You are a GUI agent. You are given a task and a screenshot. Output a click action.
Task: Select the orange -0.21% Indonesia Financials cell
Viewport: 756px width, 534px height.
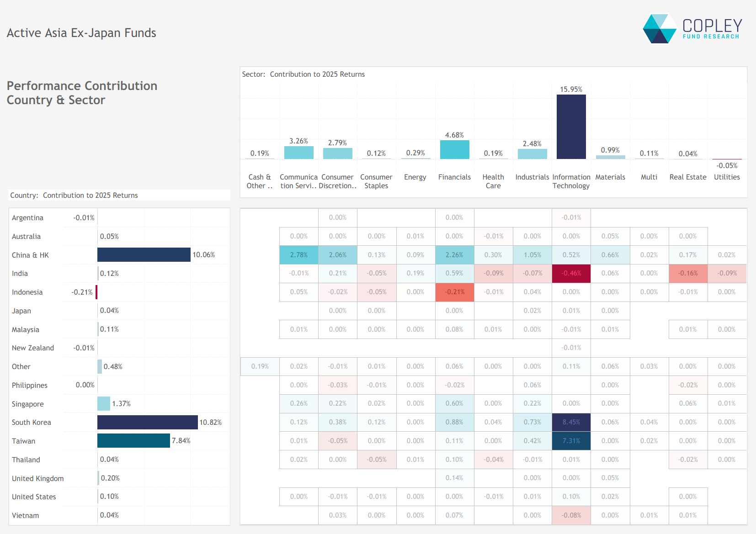tap(454, 292)
